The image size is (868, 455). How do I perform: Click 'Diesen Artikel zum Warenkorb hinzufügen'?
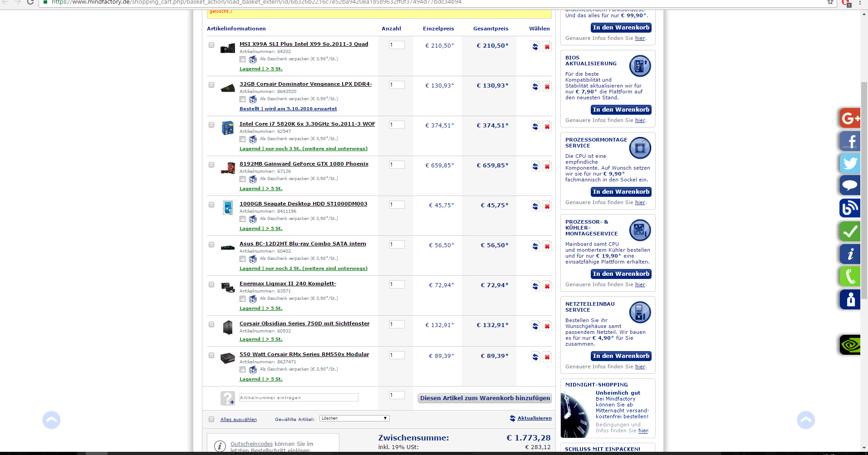485,398
